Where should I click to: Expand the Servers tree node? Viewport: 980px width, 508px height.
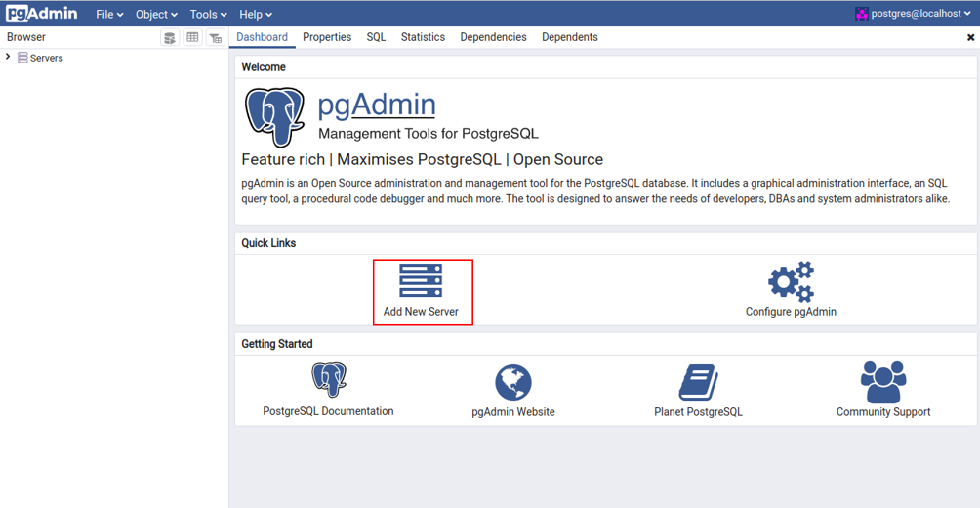(8, 57)
